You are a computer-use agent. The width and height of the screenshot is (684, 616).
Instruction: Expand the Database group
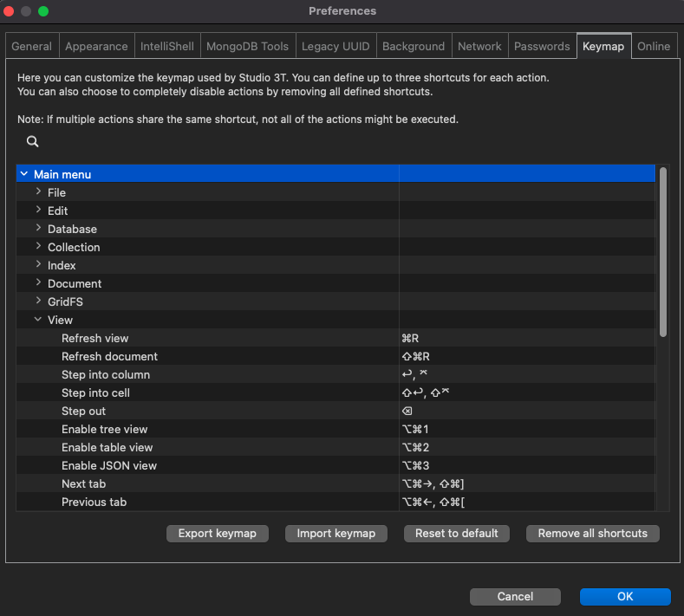pyautogui.click(x=38, y=229)
